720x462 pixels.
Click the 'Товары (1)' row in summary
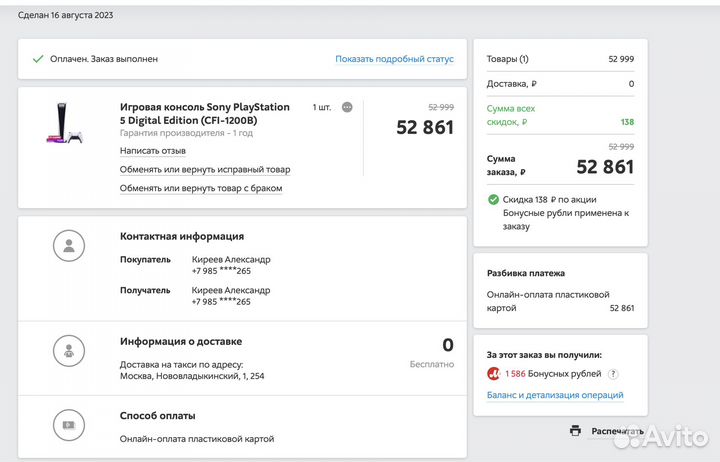coord(508,59)
